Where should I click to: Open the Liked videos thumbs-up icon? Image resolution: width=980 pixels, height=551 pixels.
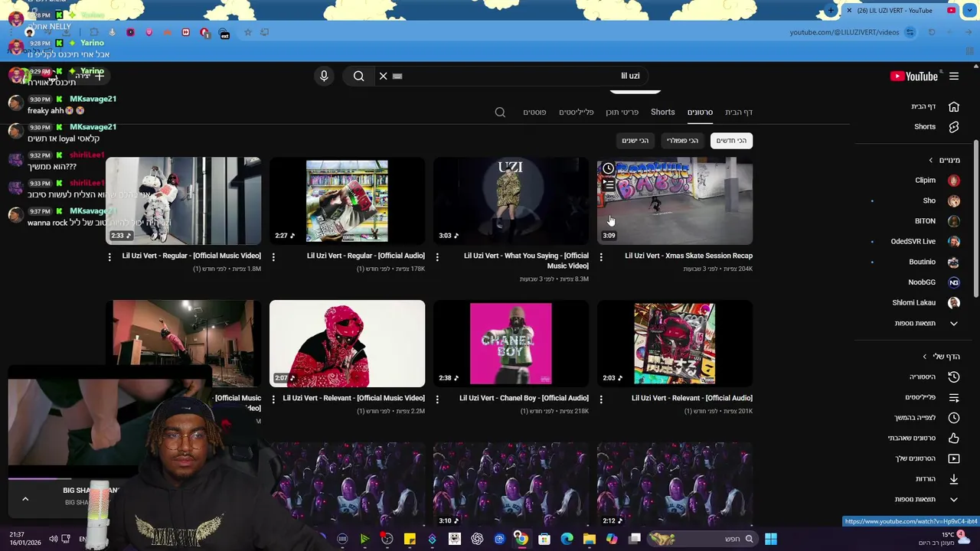[x=954, y=438]
